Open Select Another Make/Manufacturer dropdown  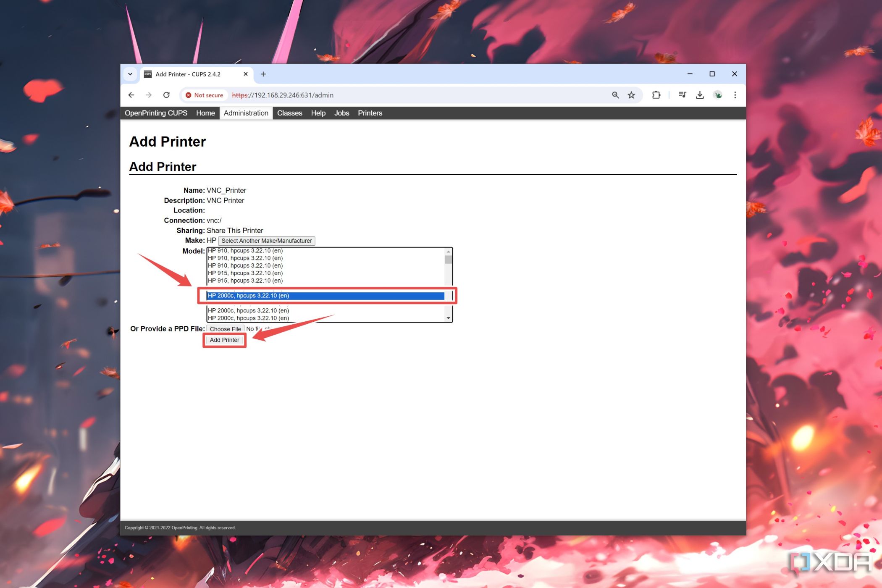266,240
